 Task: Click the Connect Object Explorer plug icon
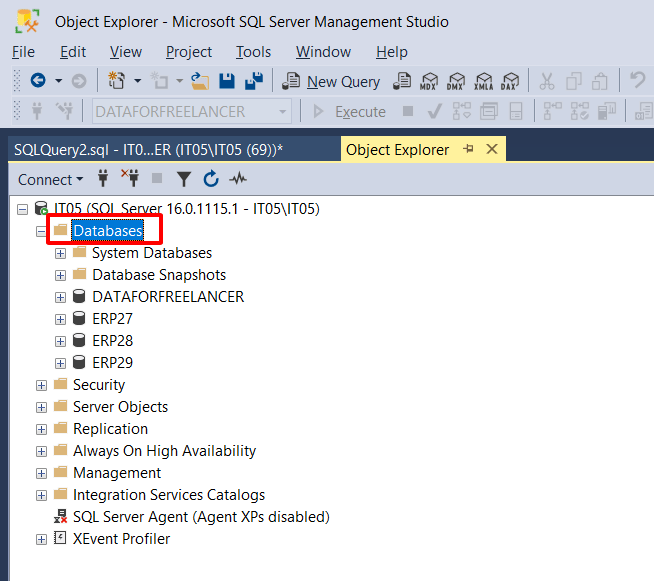[x=103, y=179]
